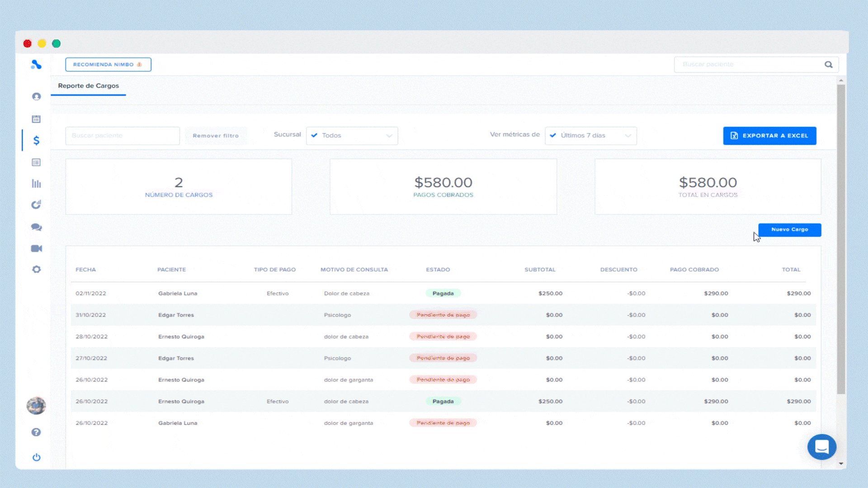Click the power logout icon
868x488 pixels.
point(36,457)
